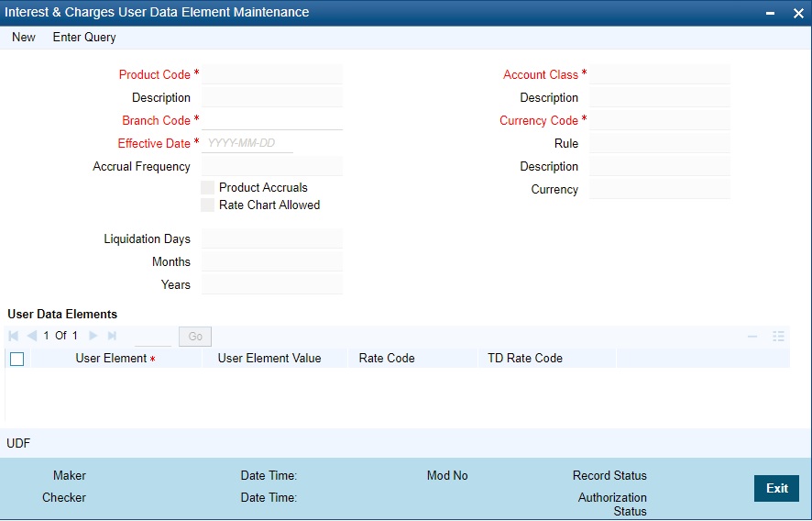Click the User Element column header
Image resolution: width=812 pixels, height=521 pixels.
[x=115, y=359]
